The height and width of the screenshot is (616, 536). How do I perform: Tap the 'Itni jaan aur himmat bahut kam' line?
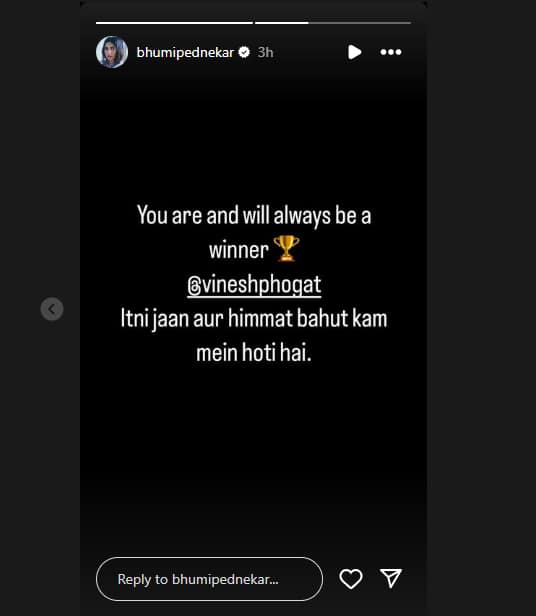point(254,319)
